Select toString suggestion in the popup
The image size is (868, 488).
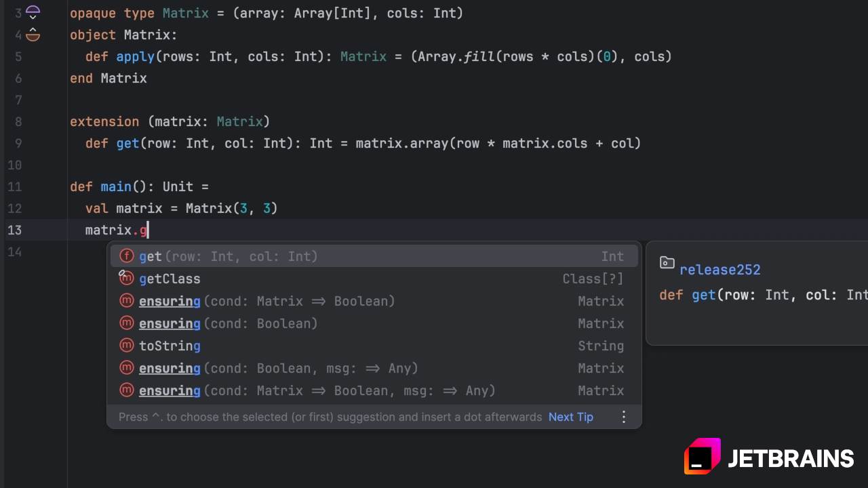[374, 346]
